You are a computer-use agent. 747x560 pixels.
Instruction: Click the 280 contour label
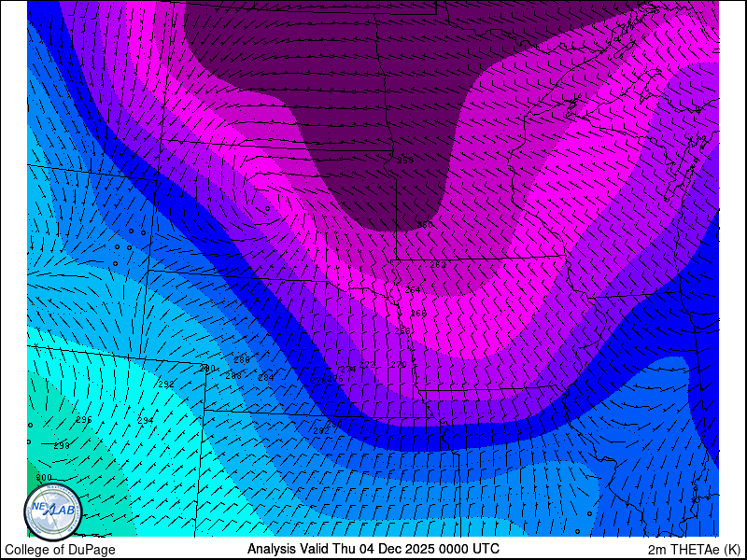[x=334, y=424]
